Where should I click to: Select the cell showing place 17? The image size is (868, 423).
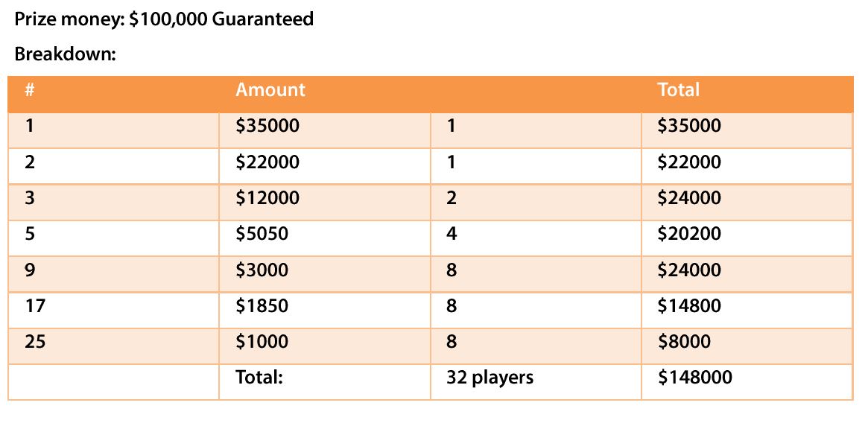[x=35, y=305]
